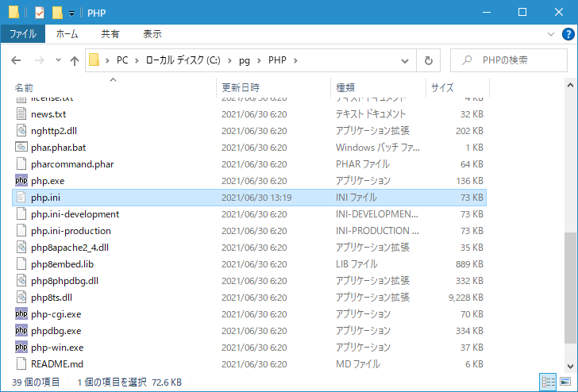Select the php.ini file icon
The height and width of the screenshot is (392, 578).
point(21,197)
